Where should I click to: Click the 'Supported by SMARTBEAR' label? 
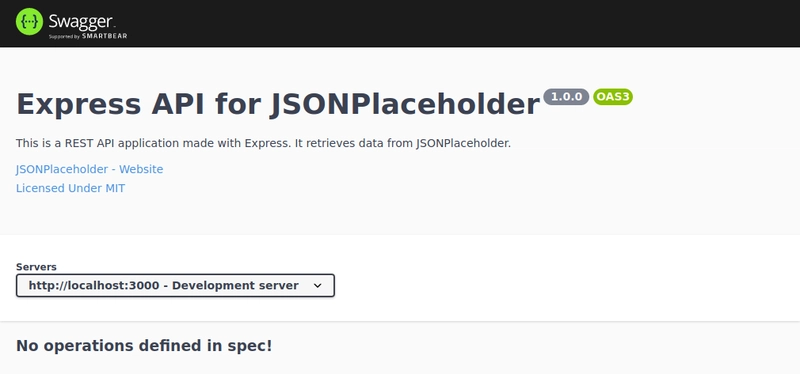(88, 36)
